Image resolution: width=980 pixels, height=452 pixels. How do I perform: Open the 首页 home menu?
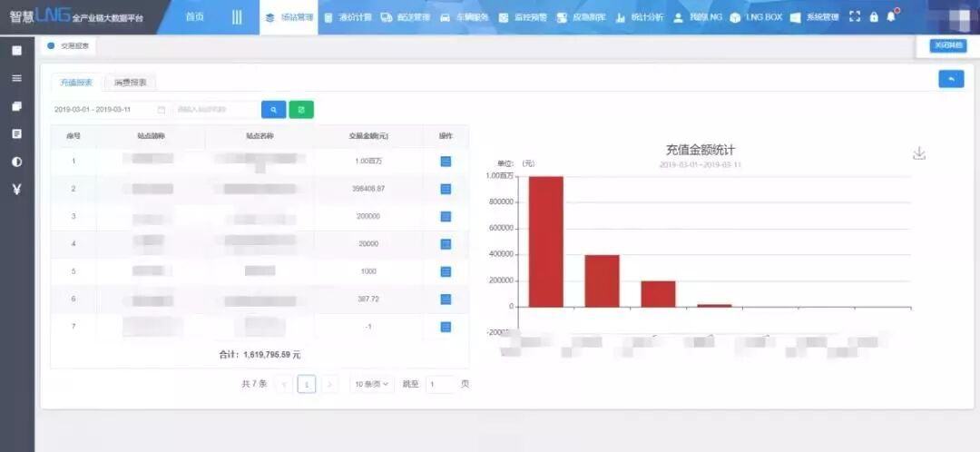tap(195, 17)
